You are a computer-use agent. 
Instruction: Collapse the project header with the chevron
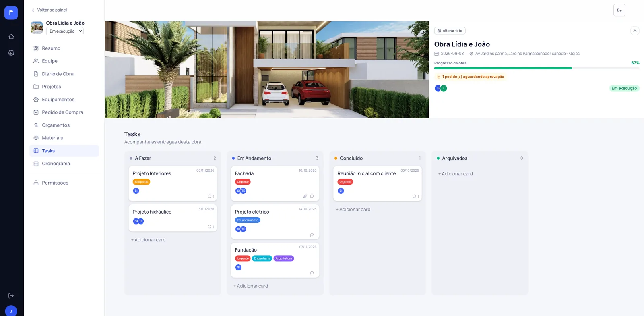tap(635, 31)
